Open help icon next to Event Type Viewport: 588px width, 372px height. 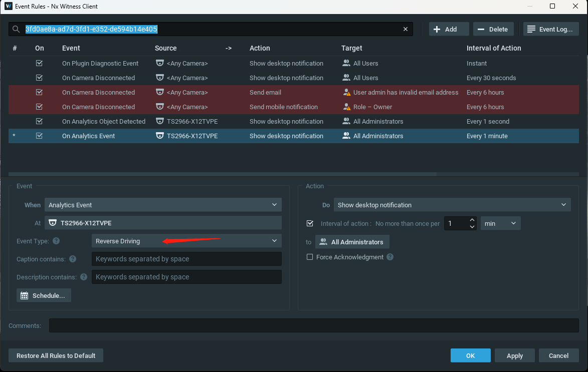pyautogui.click(x=56, y=241)
